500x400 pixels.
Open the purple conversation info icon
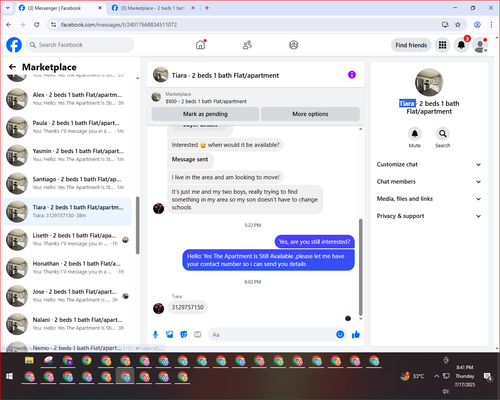click(x=352, y=75)
